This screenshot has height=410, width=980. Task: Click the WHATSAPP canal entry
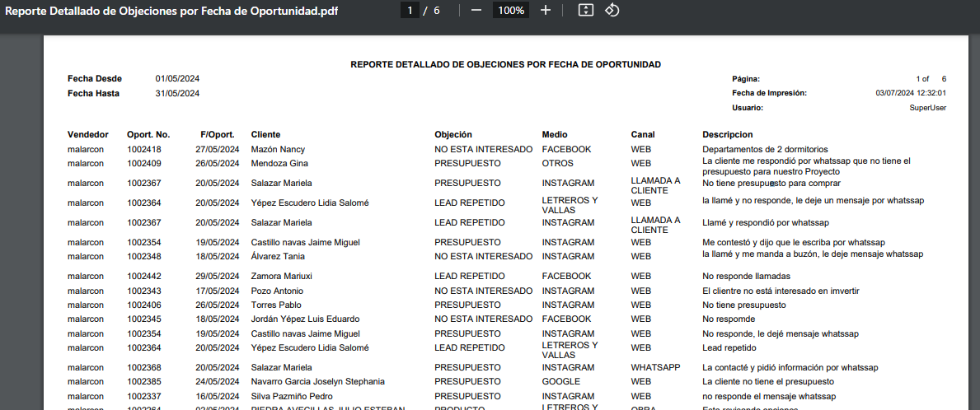tap(655, 367)
